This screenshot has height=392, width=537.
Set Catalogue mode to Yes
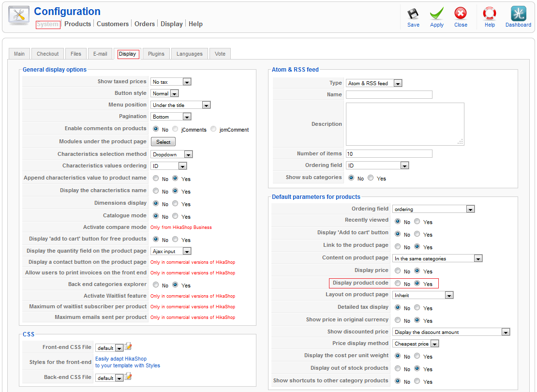pos(175,216)
